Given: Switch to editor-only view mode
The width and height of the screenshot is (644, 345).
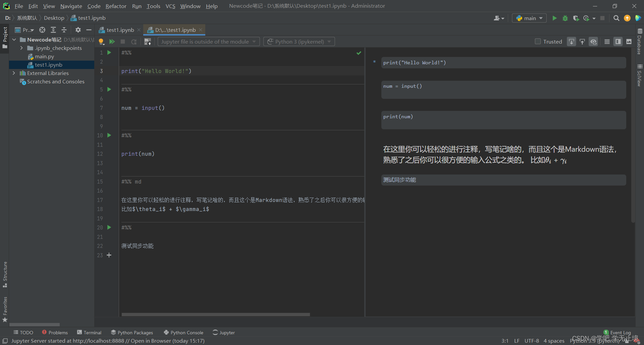Looking at the screenshot, I should pos(607,42).
